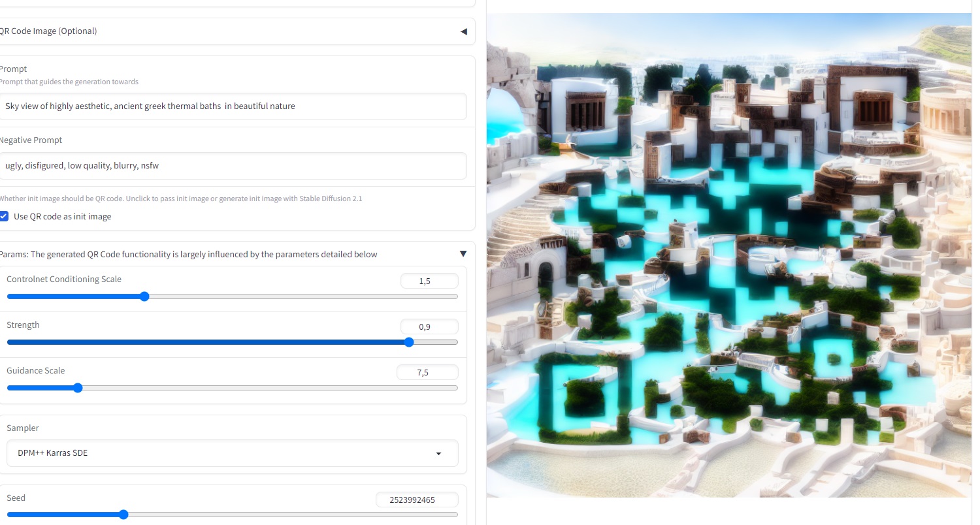Click the Strength slider track
Screen dimensions: 980x525
(232, 342)
